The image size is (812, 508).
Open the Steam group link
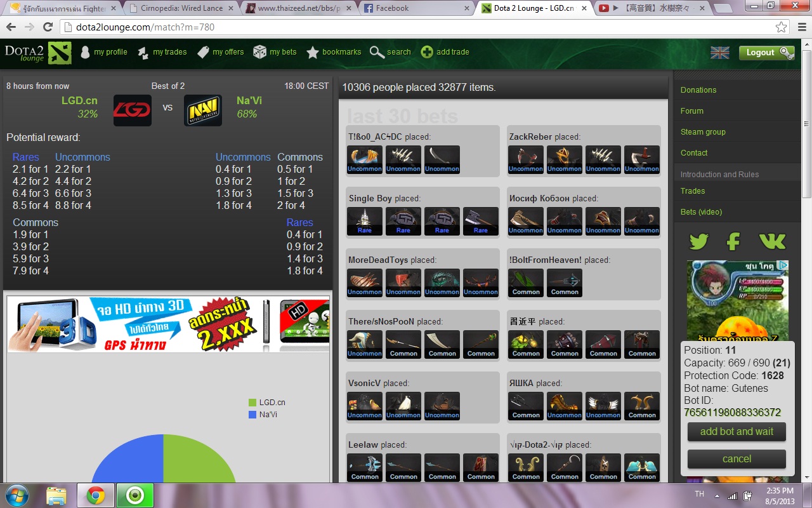click(703, 132)
